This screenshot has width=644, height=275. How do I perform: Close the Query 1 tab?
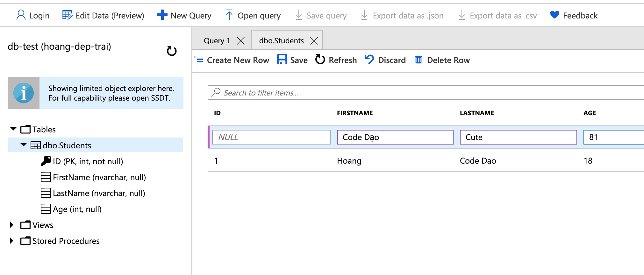click(241, 41)
